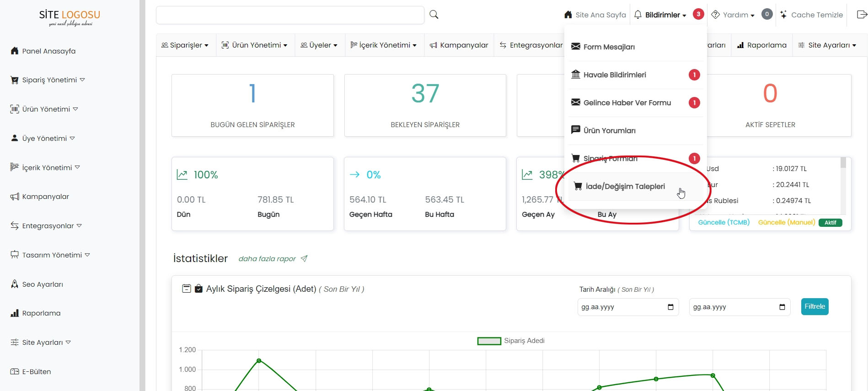Viewport: 868px width, 391px height.
Task: Click the paper plane icon after daha fazla rapor
Action: coord(304,258)
